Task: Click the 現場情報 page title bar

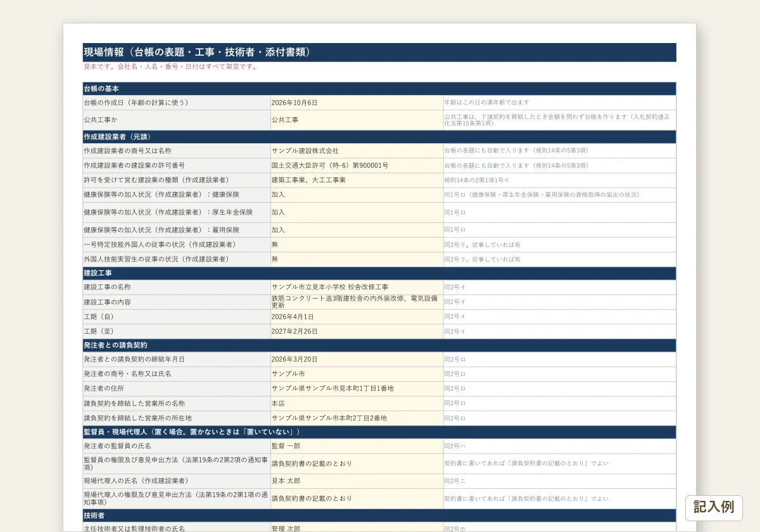Action: point(379,52)
